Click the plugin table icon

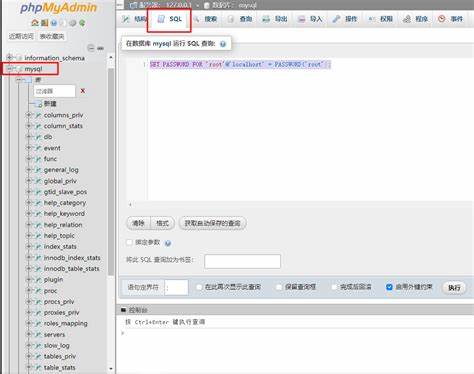[x=38, y=280]
